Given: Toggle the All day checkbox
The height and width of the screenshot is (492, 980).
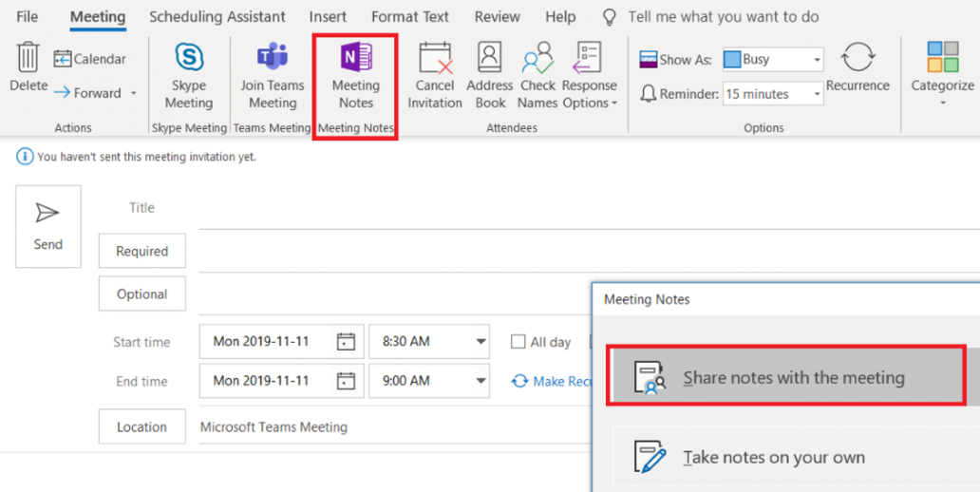Looking at the screenshot, I should 518,342.
